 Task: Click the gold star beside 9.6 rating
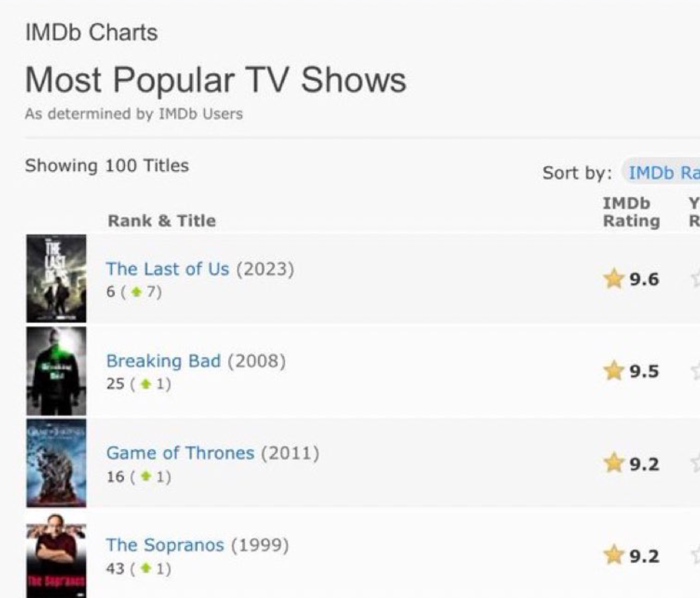pos(614,279)
